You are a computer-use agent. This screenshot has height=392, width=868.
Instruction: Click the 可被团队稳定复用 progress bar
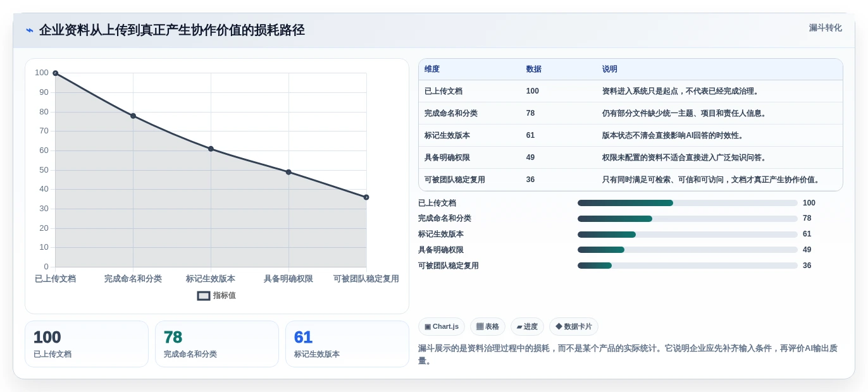(688, 266)
